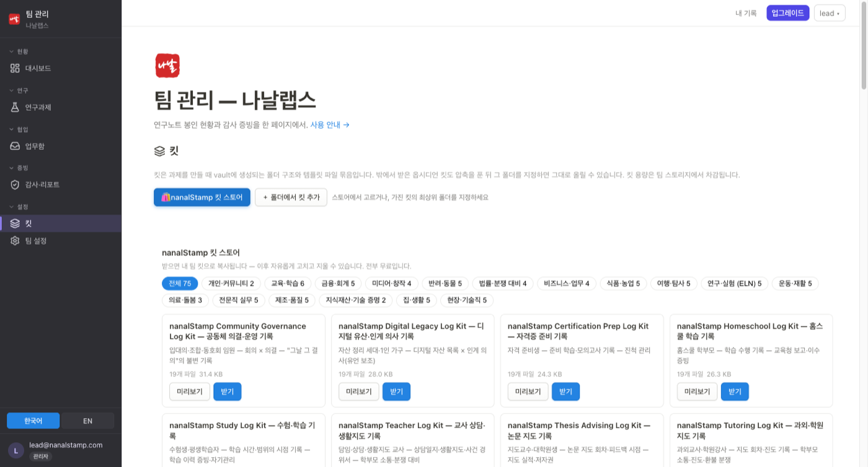The image size is (868, 467).
Task: Preview the Community Governance Log Kit
Action: pos(190,391)
